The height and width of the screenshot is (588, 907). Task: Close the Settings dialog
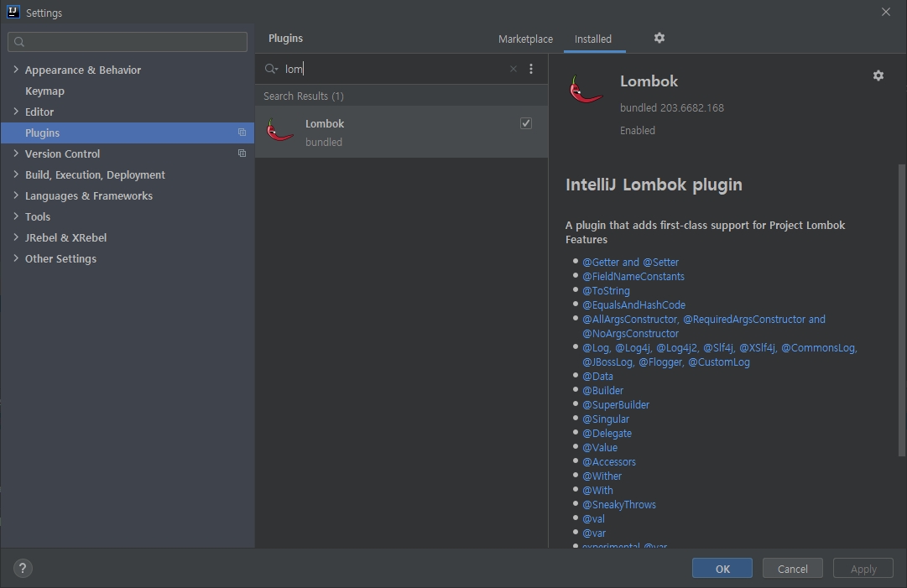pyautogui.click(x=885, y=12)
